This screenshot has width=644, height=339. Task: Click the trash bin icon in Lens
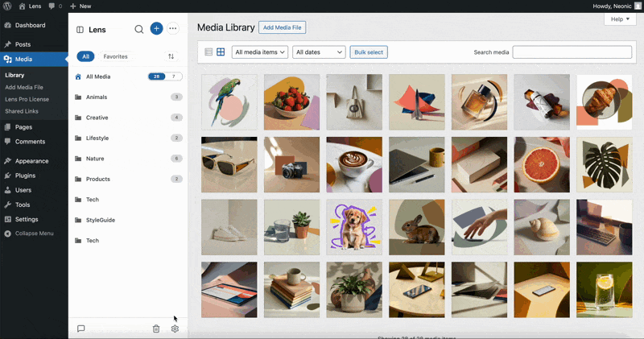pos(156,329)
